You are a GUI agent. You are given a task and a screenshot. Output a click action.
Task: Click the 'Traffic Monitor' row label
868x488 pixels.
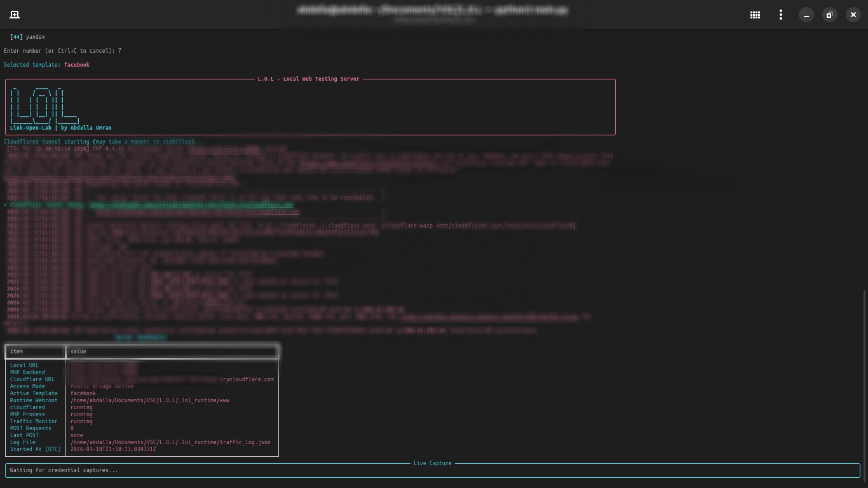pyautogui.click(x=34, y=421)
